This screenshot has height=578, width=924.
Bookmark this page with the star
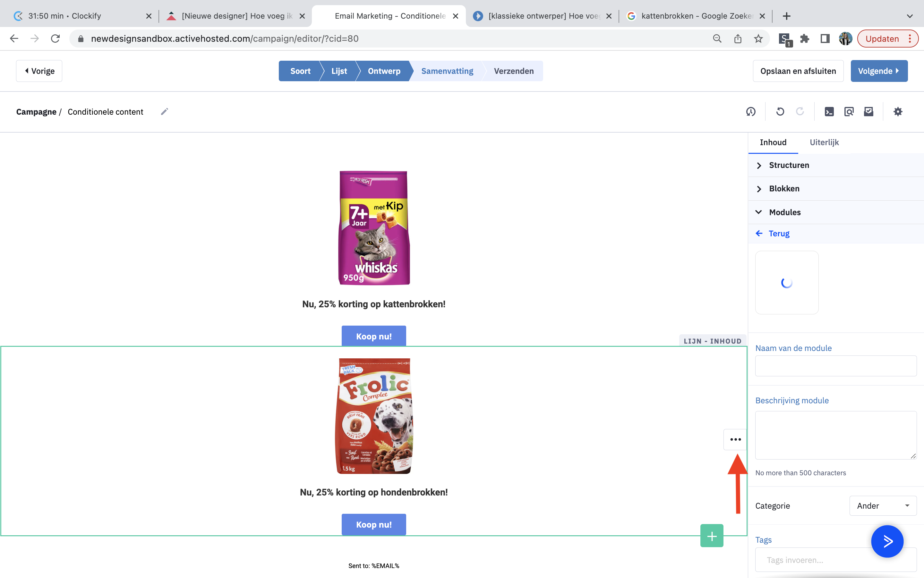coord(758,39)
